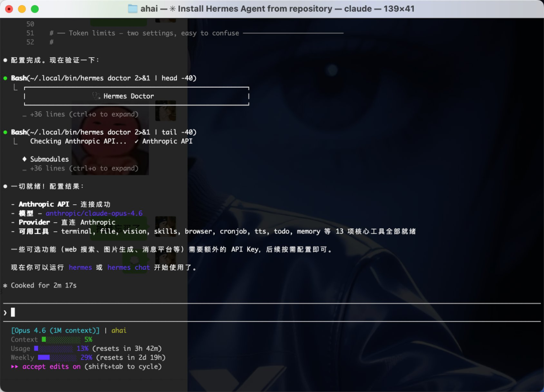Click the '(resets in 2d 19h)' text
Viewport: 544px width, 392px height.
(131, 358)
